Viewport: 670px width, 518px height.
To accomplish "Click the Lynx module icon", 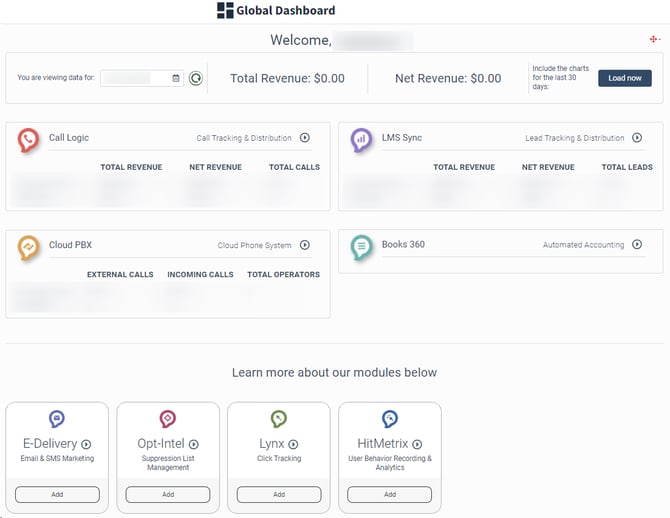I will 279,419.
